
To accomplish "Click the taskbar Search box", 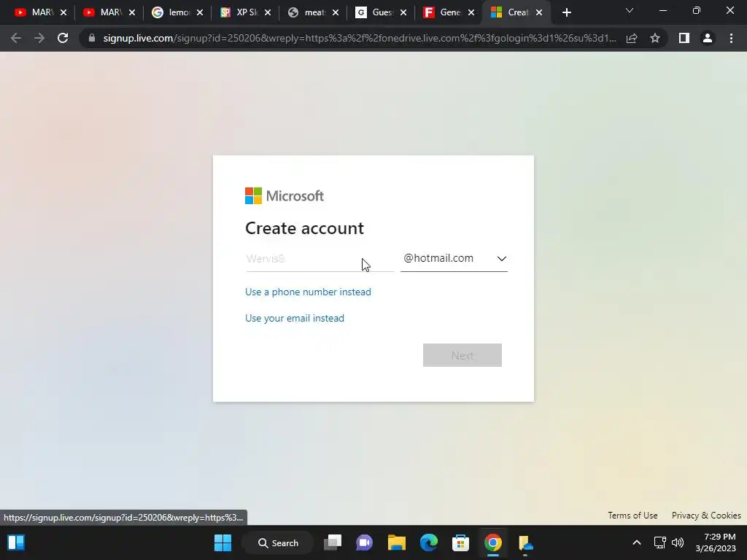I will (x=278, y=542).
